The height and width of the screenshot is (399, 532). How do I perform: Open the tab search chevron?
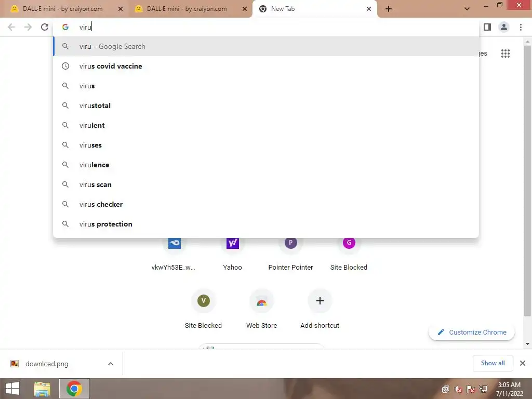[467, 9]
